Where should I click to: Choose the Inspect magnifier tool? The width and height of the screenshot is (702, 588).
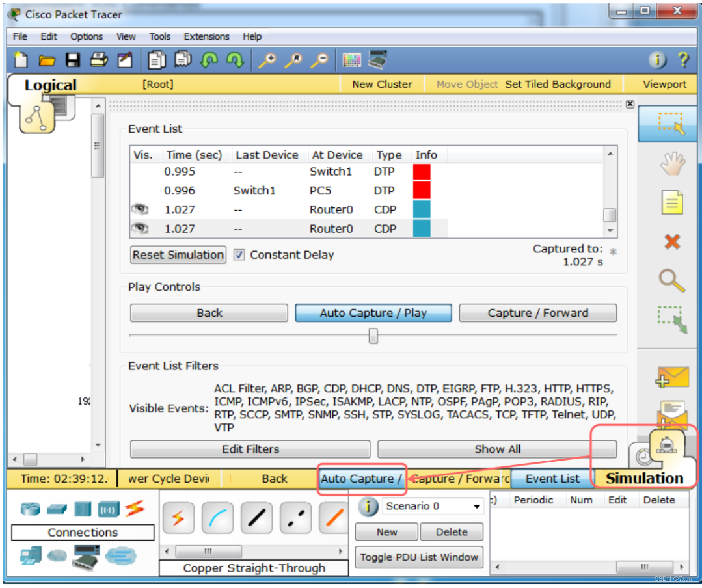[671, 281]
